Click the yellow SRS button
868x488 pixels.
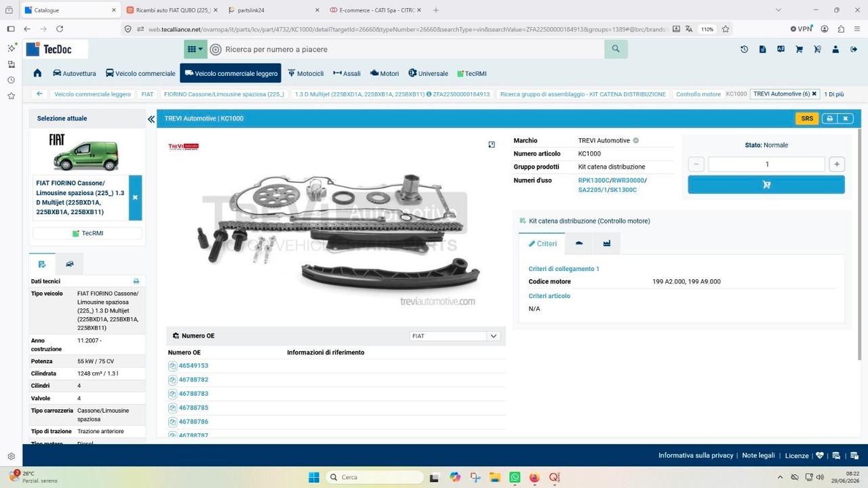(x=807, y=119)
